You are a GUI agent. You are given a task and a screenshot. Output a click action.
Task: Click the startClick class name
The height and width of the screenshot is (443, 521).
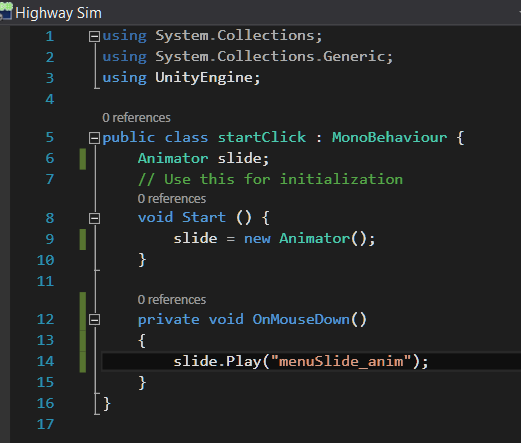[262, 137]
